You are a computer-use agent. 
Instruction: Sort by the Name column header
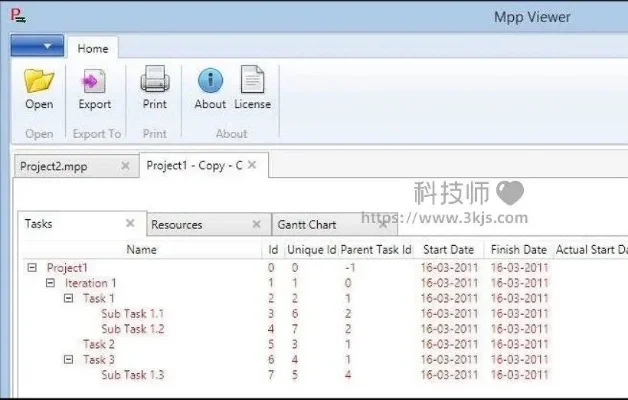pos(141,249)
